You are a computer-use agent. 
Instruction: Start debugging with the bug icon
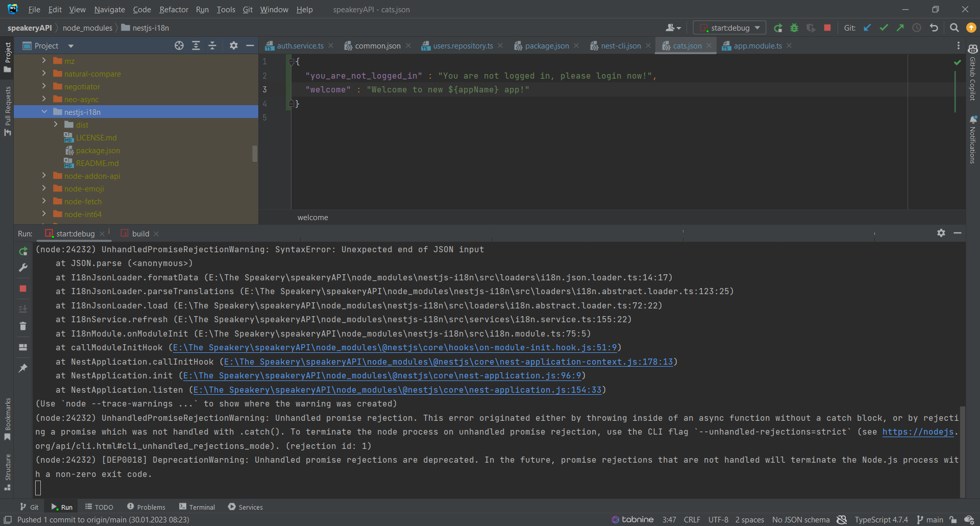click(794, 28)
